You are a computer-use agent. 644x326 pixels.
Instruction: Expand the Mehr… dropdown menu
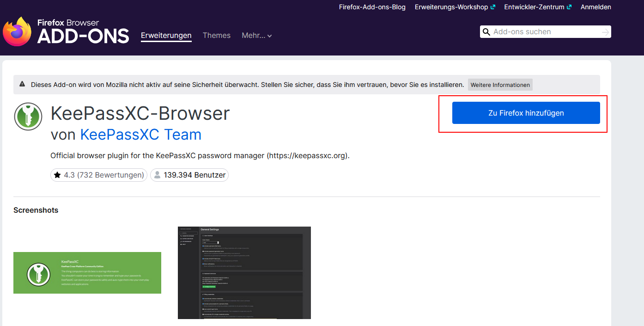[256, 36]
